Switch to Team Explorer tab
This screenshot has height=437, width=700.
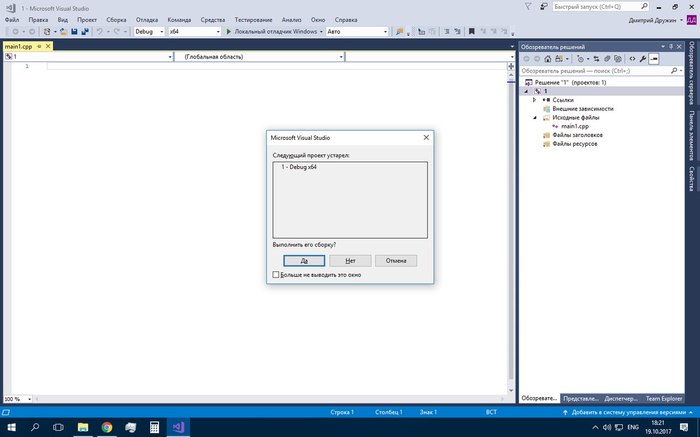(664, 399)
